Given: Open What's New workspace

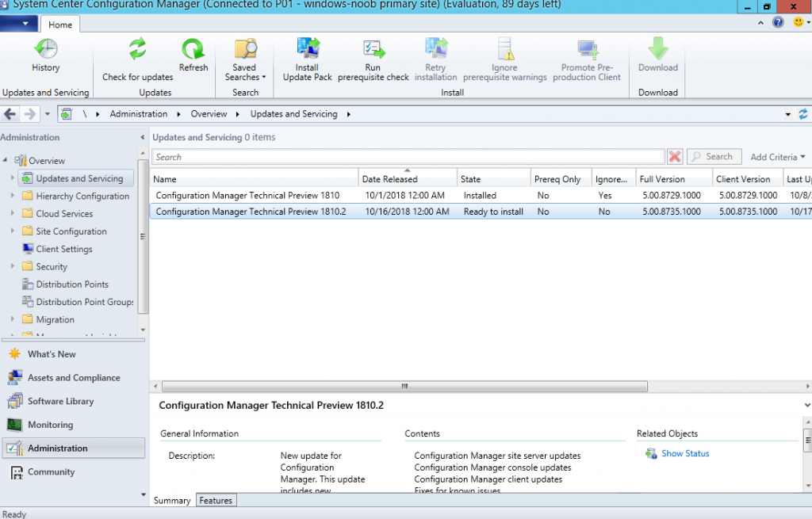Looking at the screenshot, I should tap(52, 354).
